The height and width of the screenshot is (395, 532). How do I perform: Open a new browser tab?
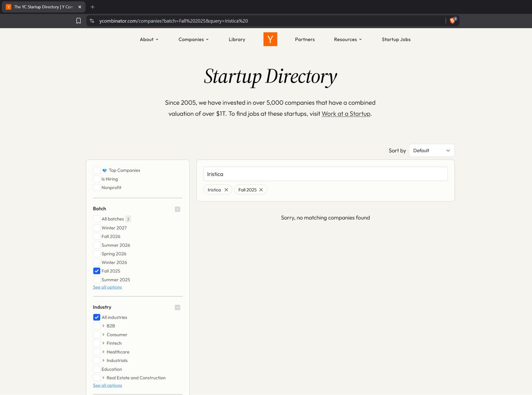click(93, 7)
